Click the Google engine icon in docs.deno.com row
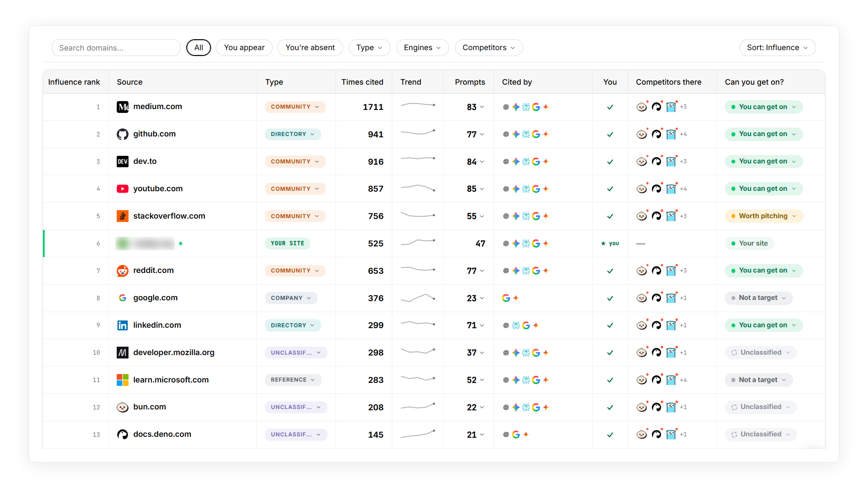868x492 pixels. [516, 435]
